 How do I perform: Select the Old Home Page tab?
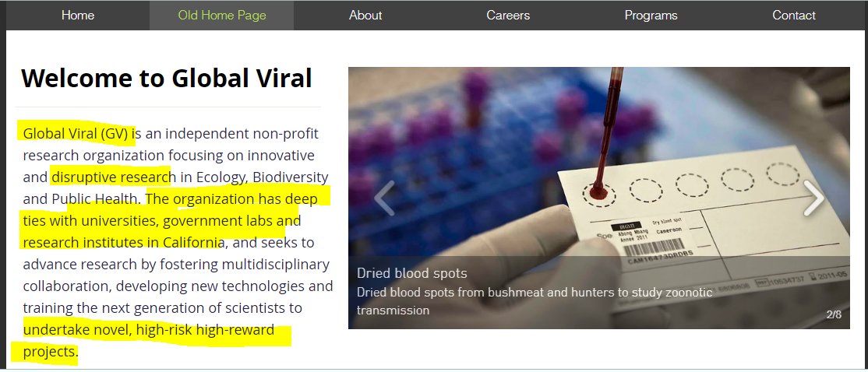222,16
